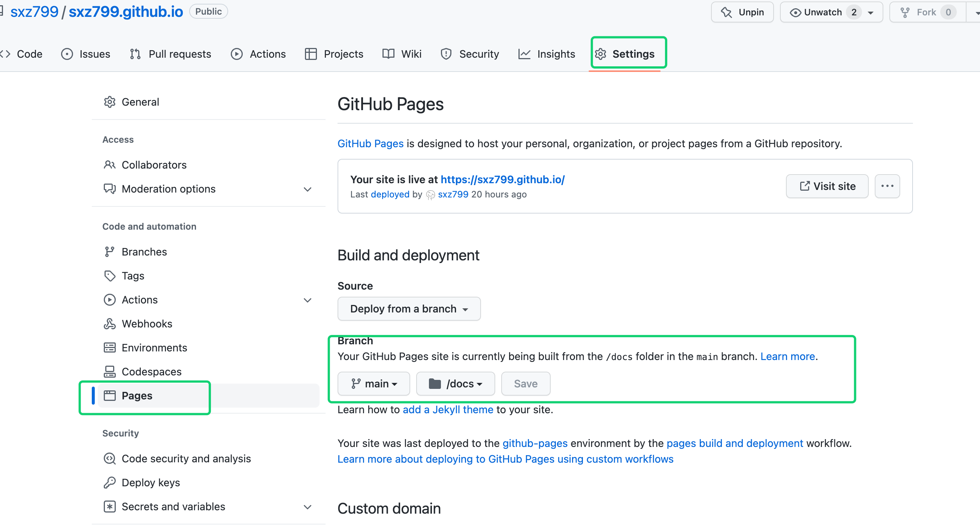Screen dimensions: 980x529
Task: Open the Projects tab
Action: click(x=334, y=54)
